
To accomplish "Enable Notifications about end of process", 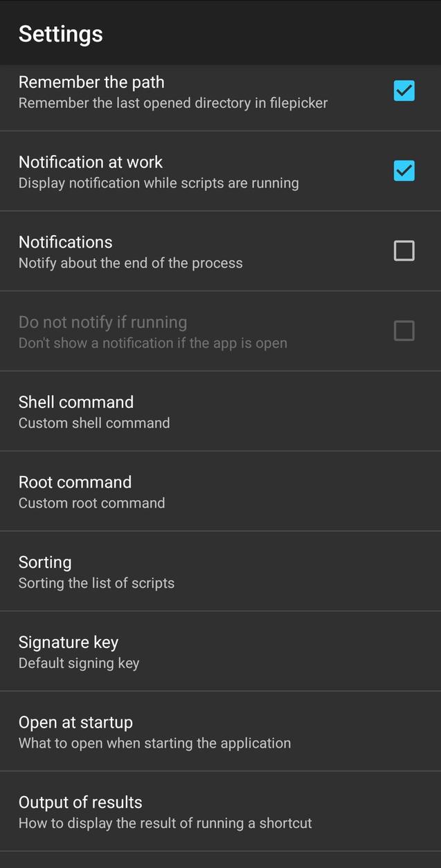I will 404,250.
